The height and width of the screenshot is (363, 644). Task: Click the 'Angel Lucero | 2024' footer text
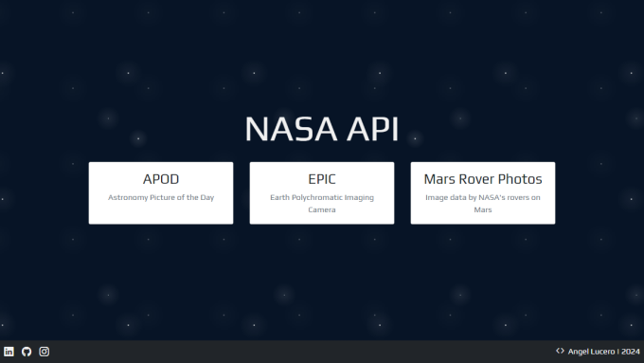(604, 352)
